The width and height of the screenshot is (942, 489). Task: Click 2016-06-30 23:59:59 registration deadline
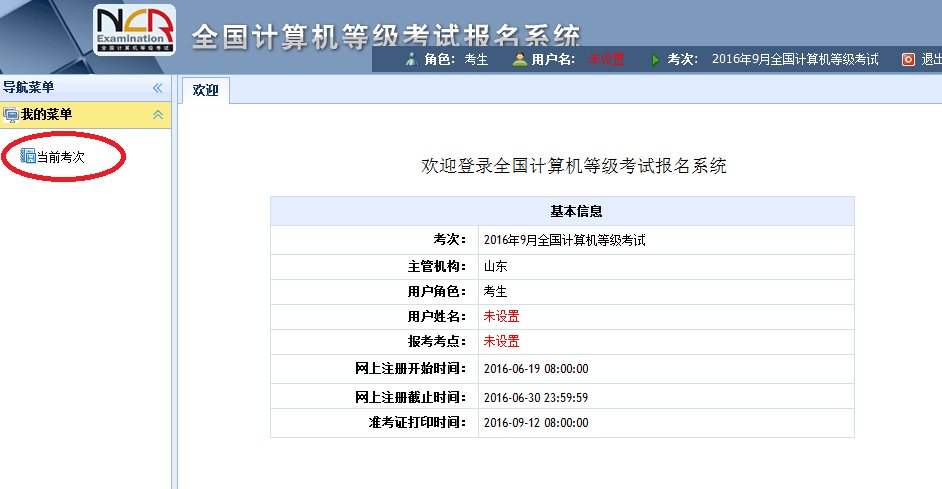(x=536, y=398)
